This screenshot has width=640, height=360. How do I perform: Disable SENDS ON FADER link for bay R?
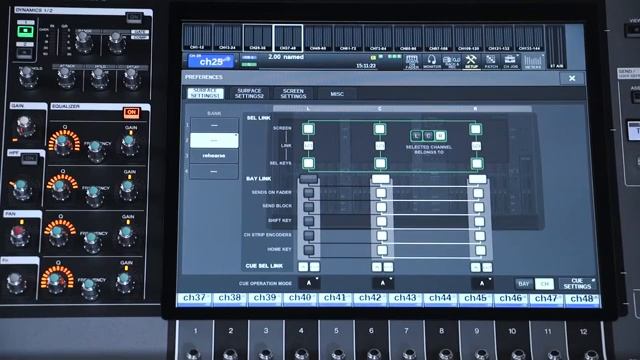(478, 193)
